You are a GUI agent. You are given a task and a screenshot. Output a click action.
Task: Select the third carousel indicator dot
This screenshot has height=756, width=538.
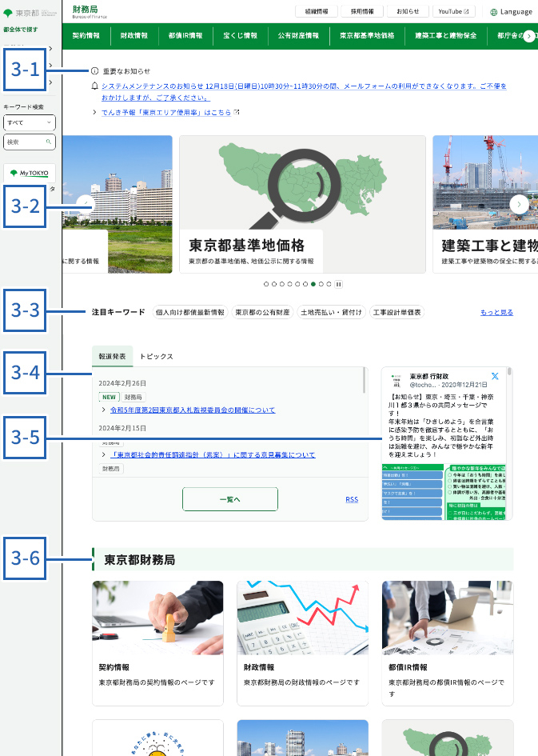(281, 284)
